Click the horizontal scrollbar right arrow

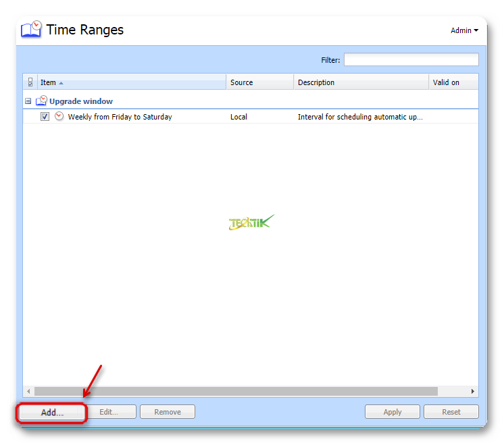(x=473, y=392)
